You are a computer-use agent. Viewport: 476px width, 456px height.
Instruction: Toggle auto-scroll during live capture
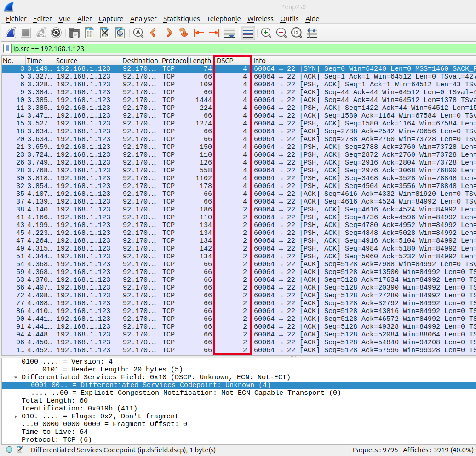[x=229, y=33]
